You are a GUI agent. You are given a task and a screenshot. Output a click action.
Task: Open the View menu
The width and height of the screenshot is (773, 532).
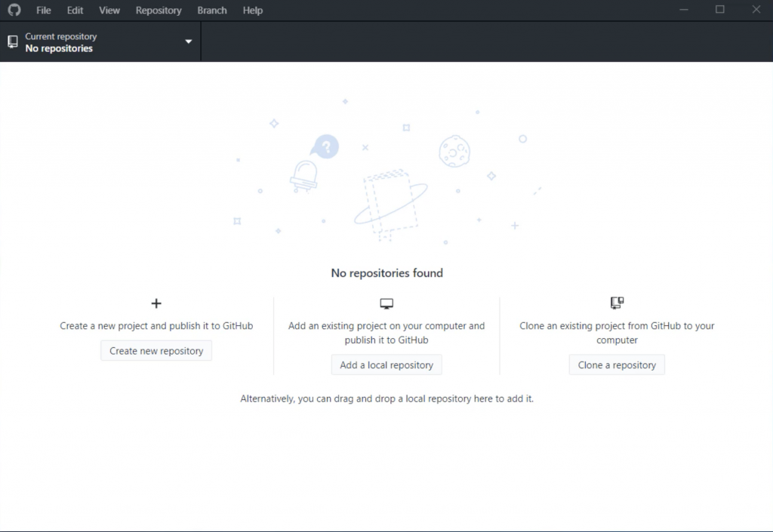109,11
